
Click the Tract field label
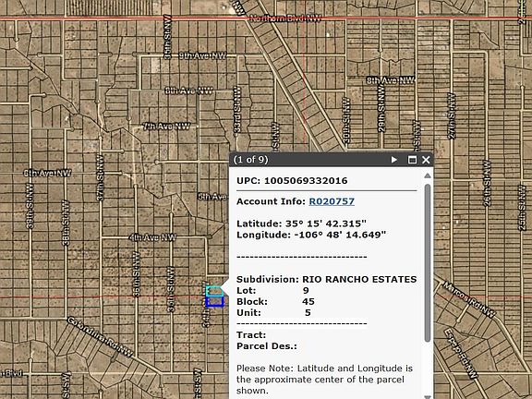pyautogui.click(x=251, y=335)
